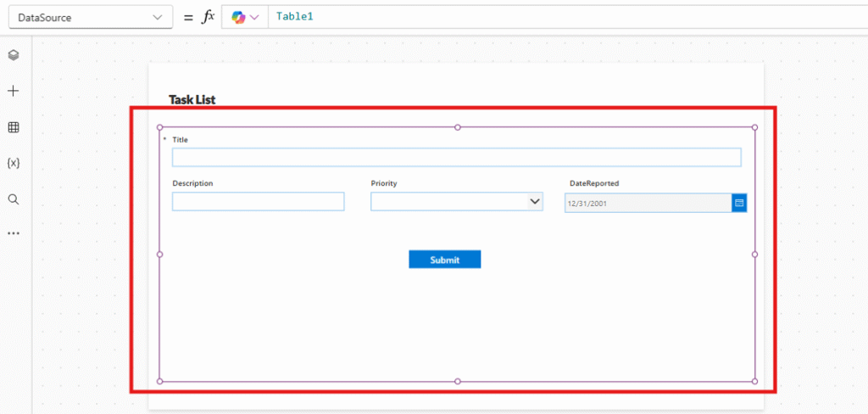
Task: Expand the Copilot chevron dropdown
Action: click(x=254, y=17)
